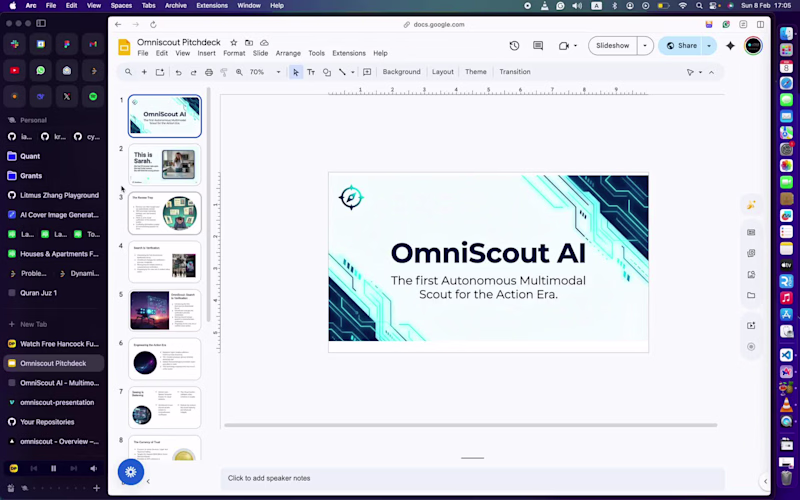Open the Format menu
This screenshot has width=800, height=500.
[x=234, y=53]
